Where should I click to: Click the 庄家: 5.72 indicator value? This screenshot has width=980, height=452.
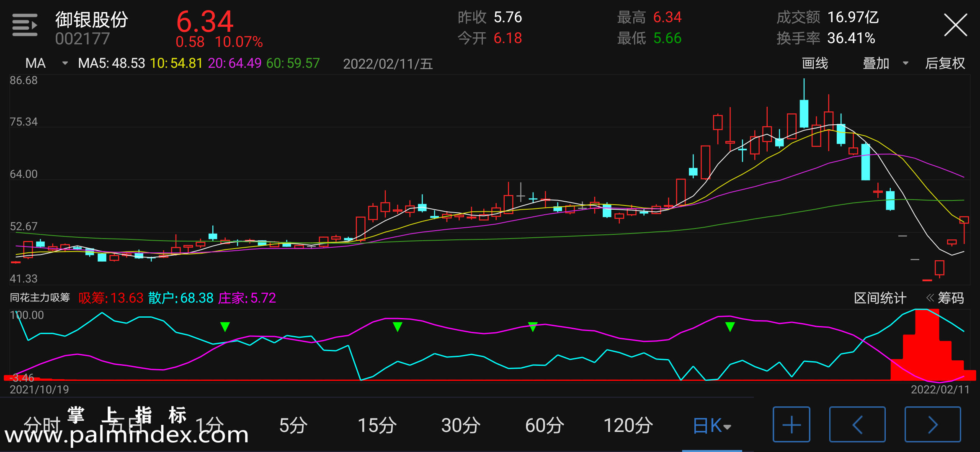coord(247,298)
